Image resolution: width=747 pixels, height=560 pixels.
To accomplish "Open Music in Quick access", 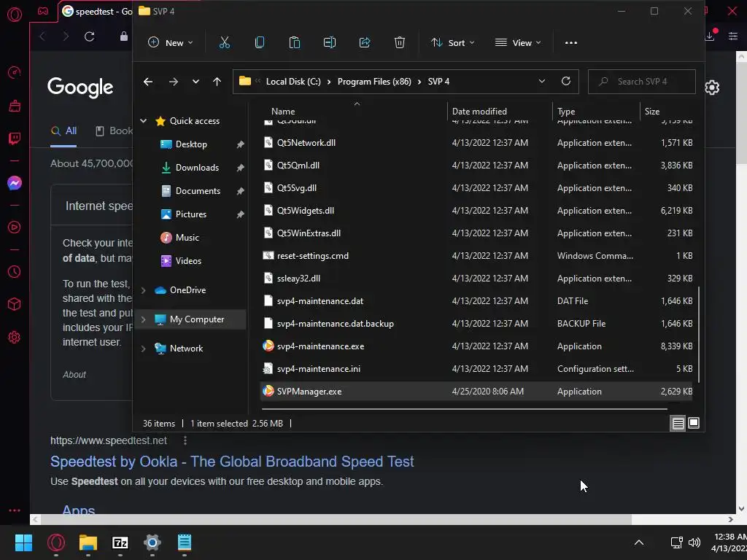I will coord(187,238).
